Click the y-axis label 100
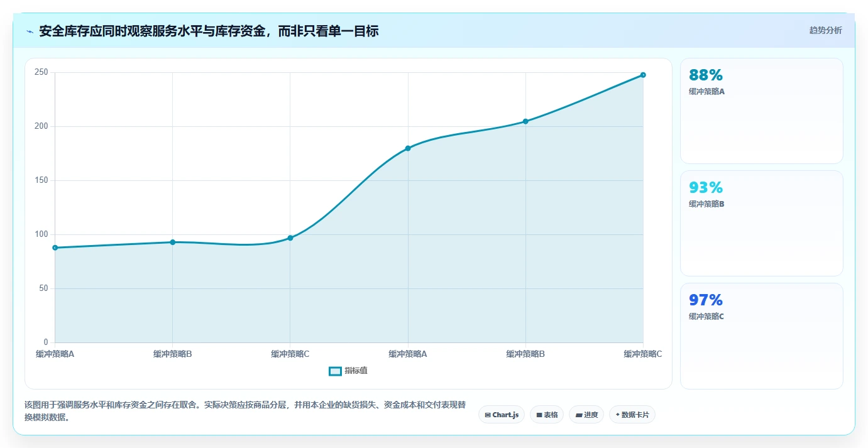The image size is (868, 448). [x=42, y=234]
